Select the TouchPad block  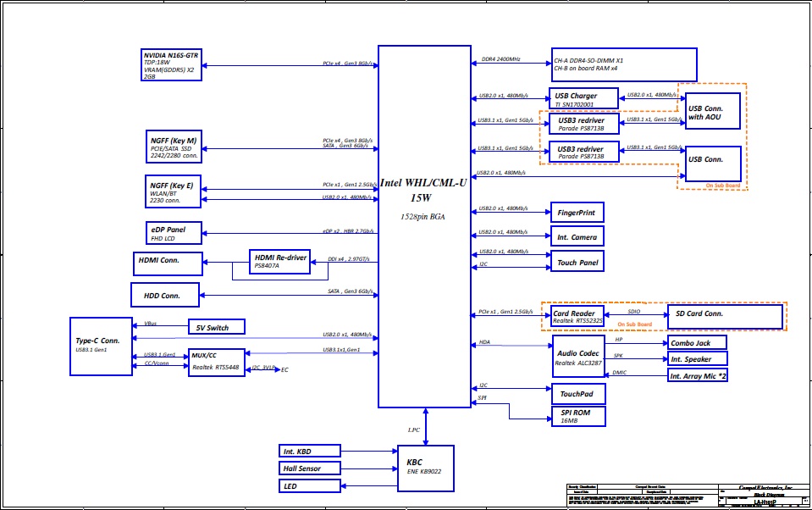[578, 394]
